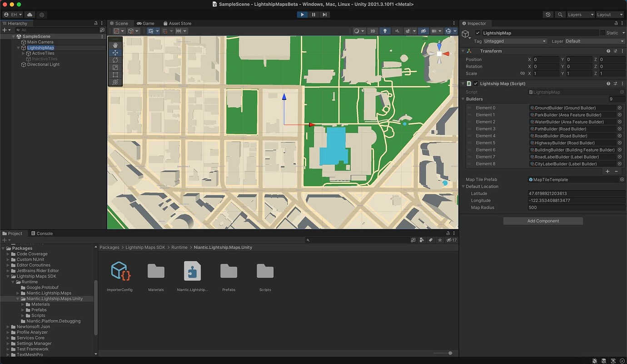Toggle scene audio mute button
The width and height of the screenshot is (627, 364).
click(x=398, y=31)
